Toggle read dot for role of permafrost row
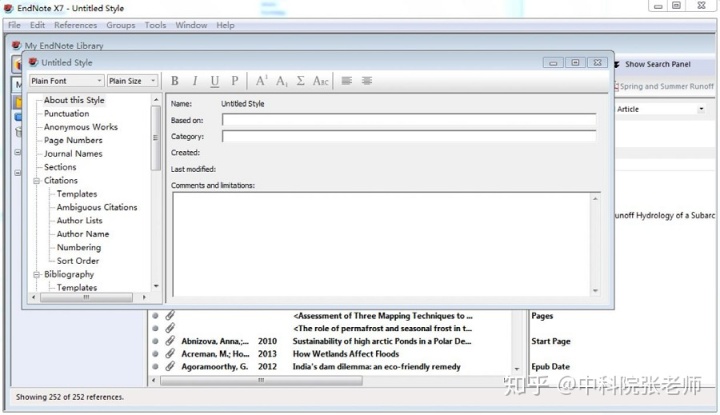Screen dimensions: 720x415 click(155, 328)
